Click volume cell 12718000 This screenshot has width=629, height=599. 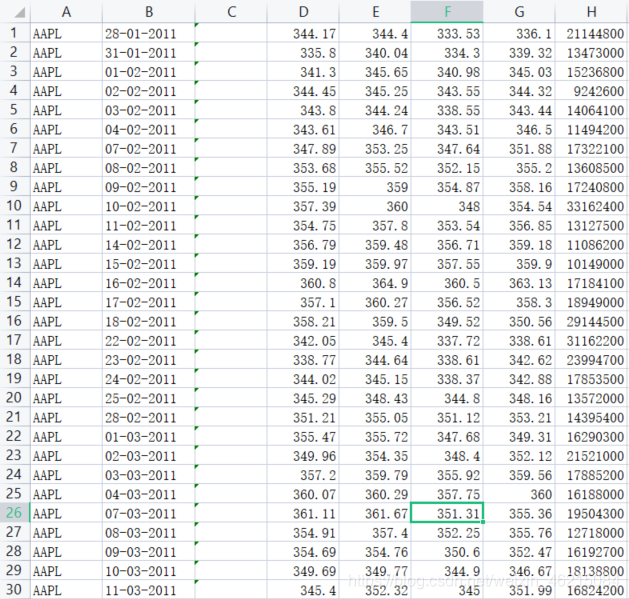[x=592, y=532]
